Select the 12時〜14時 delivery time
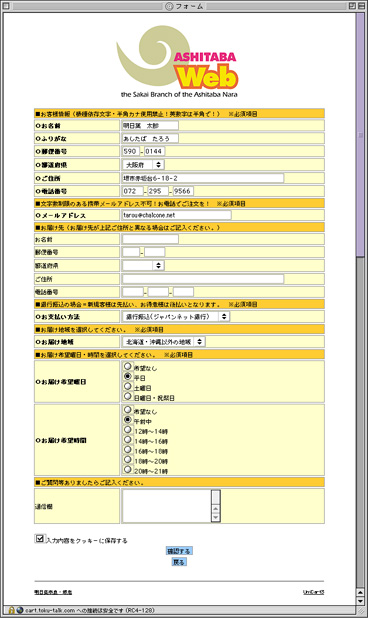 click(x=127, y=430)
